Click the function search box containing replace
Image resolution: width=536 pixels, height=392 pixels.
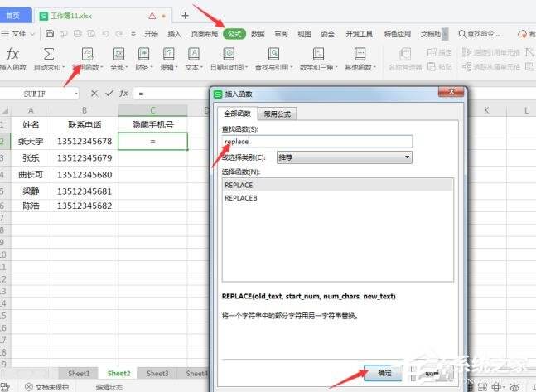(x=317, y=141)
